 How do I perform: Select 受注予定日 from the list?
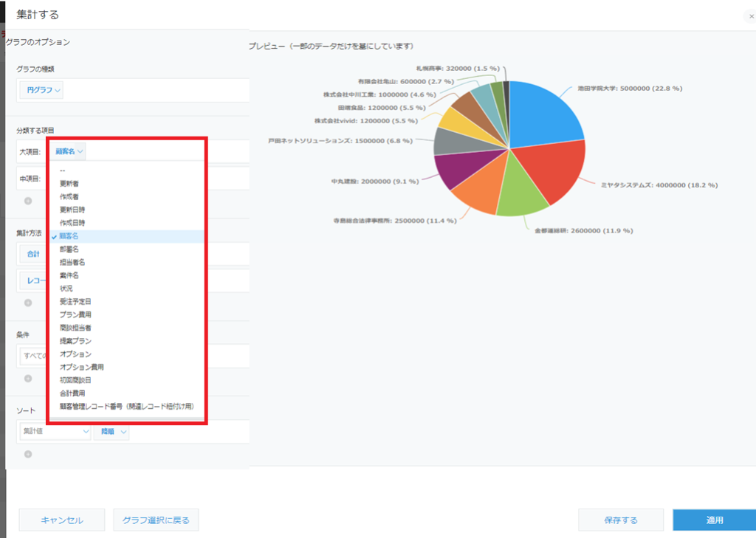[75, 301]
